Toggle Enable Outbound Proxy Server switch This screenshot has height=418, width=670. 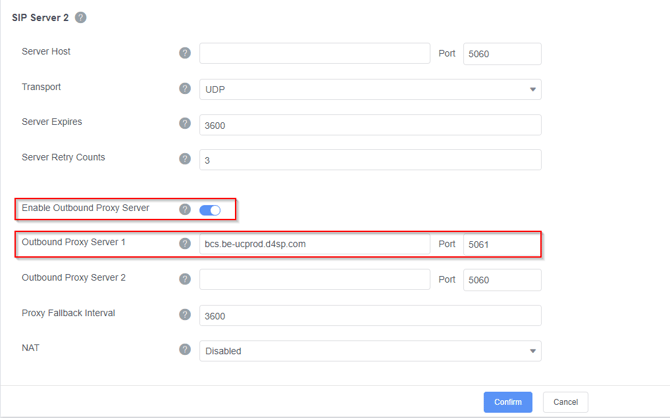click(x=210, y=210)
